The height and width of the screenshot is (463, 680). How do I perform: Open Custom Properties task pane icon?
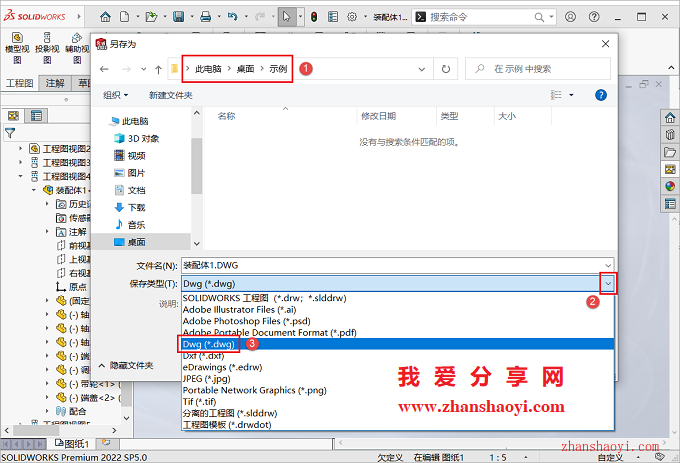point(670,204)
